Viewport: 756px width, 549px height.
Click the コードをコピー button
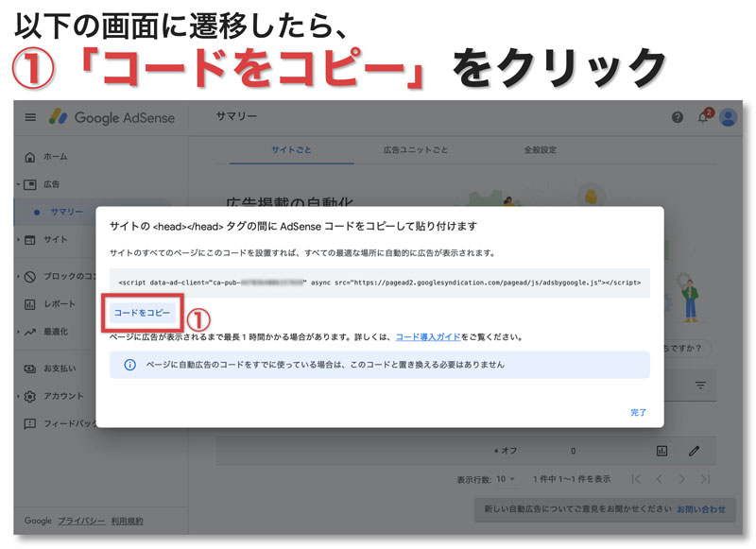click(x=143, y=313)
